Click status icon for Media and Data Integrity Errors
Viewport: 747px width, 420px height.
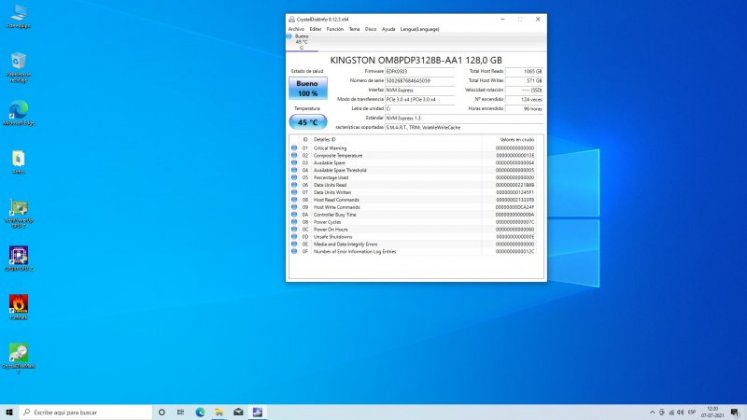coord(294,244)
